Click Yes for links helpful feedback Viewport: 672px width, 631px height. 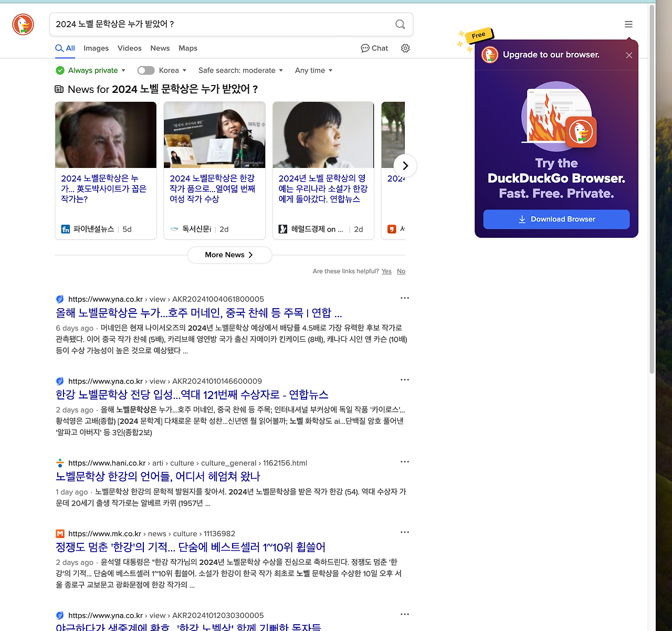click(386, 271)
